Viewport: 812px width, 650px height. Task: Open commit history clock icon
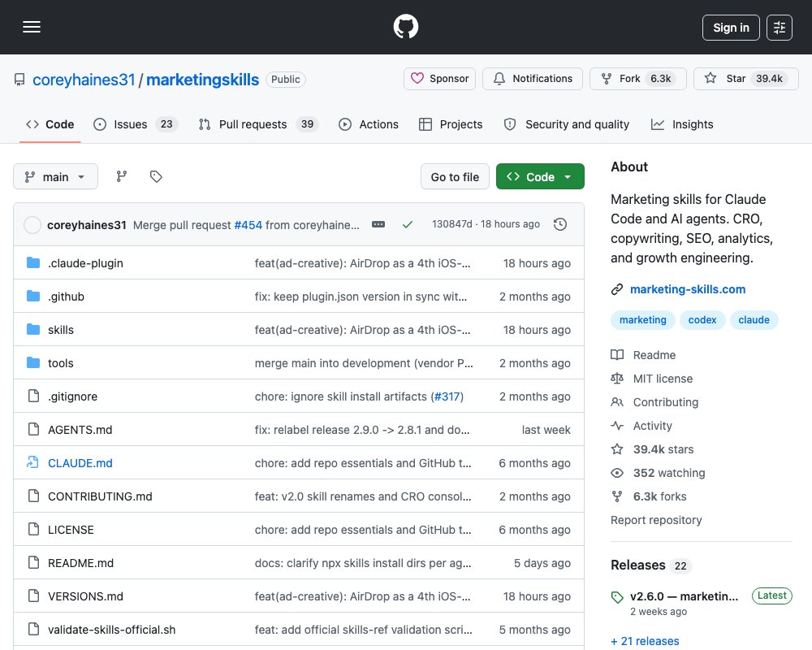tap(560, 224)
